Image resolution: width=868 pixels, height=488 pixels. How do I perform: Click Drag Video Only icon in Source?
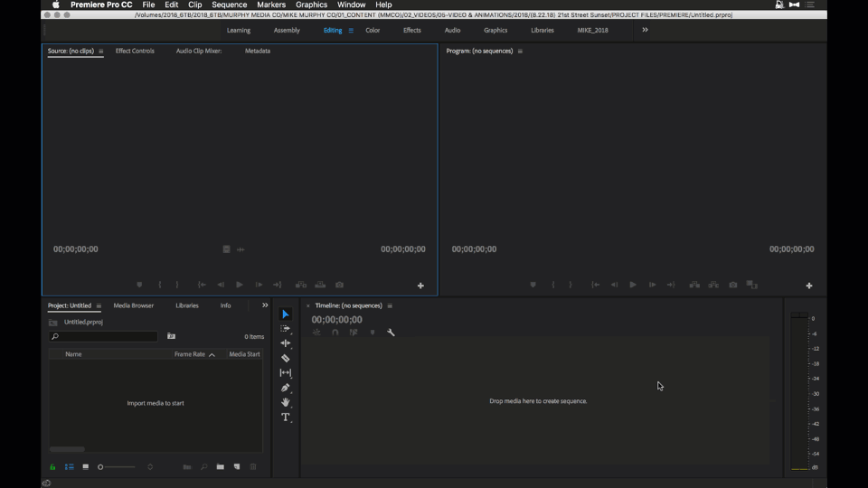click(x=226, y=249)
